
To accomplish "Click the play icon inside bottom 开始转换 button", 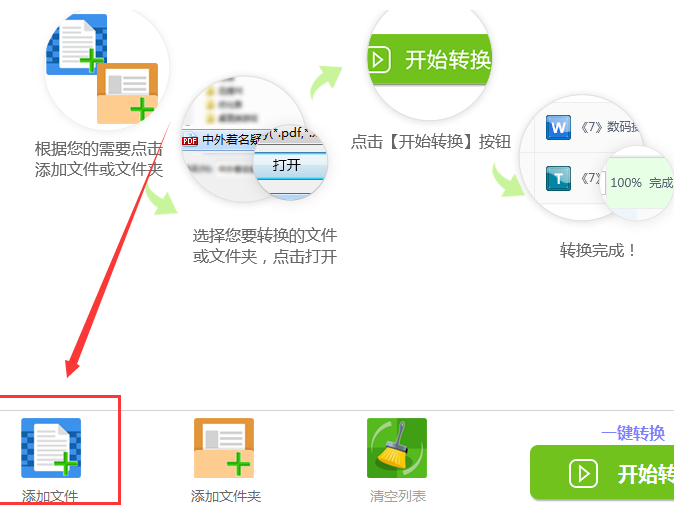I will click(x=583, y=474).
